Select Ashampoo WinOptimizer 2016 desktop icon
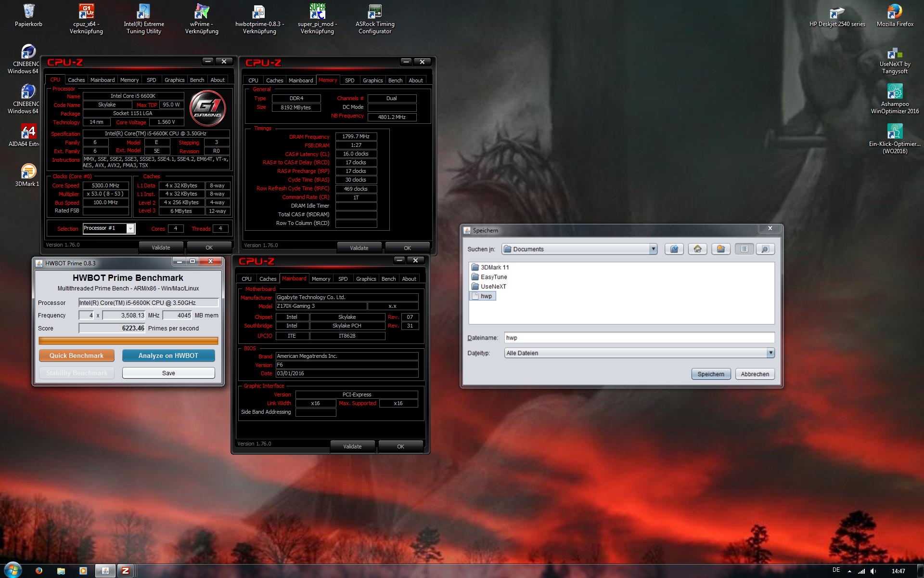Image resolution: width=924 pixels, height=578 pixels. click(895, 99)
